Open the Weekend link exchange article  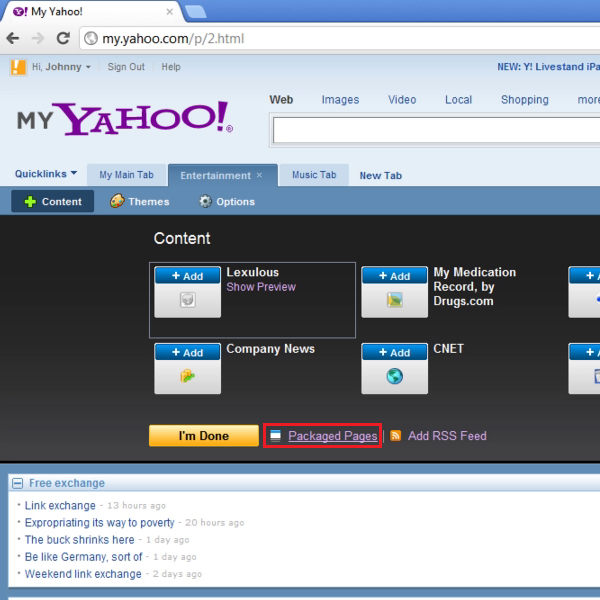[x=83, y=574]
